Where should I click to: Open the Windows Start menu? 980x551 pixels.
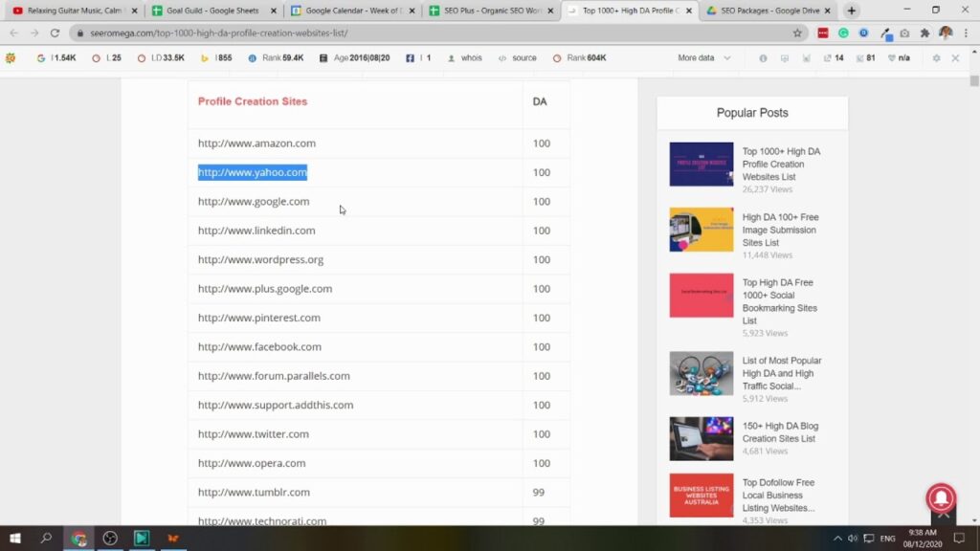coord(15,538)
